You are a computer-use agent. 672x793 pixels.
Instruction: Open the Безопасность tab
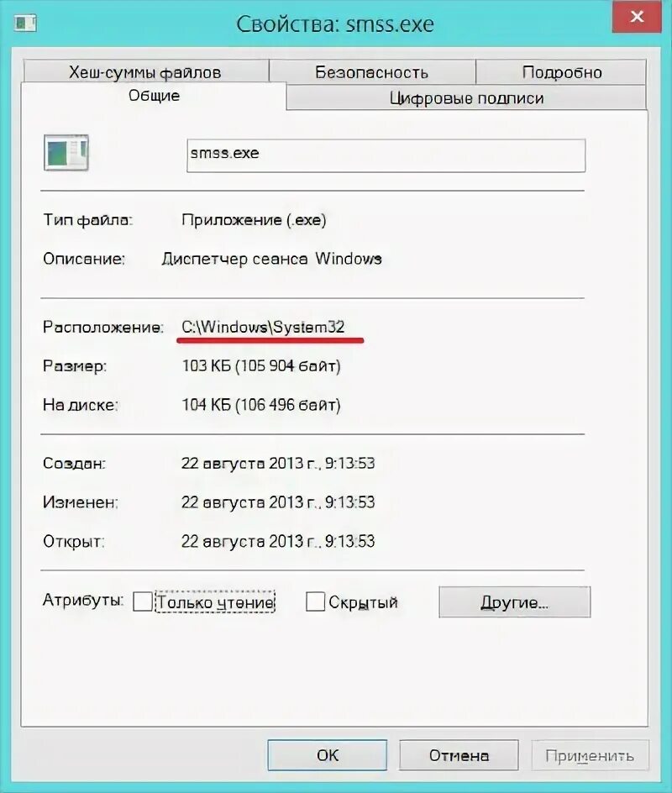[372, 72]
